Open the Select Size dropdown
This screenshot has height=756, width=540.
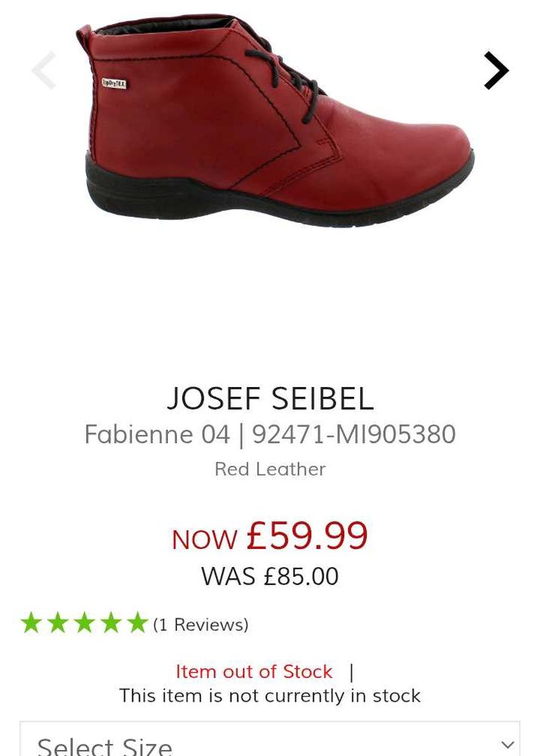tap(270, 739)
